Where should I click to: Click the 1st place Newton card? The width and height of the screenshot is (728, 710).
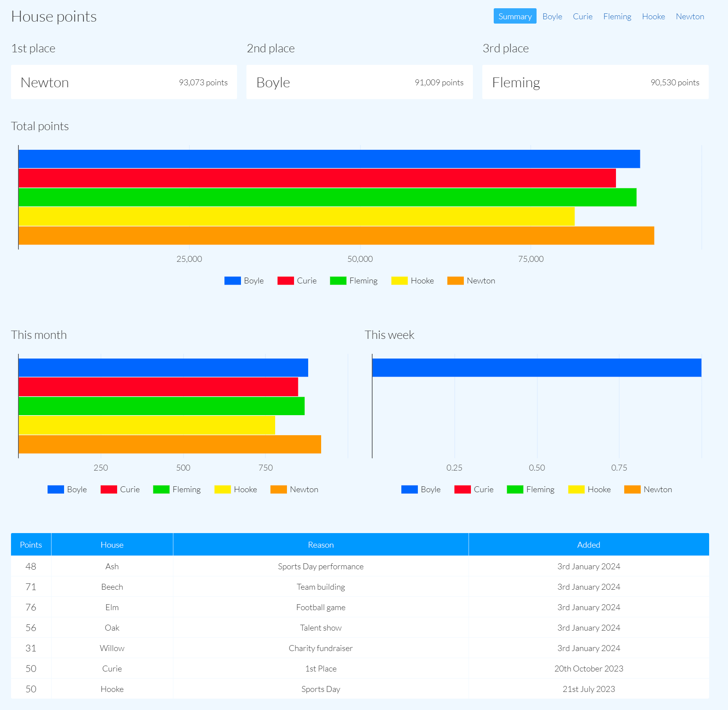pos(124,82)
